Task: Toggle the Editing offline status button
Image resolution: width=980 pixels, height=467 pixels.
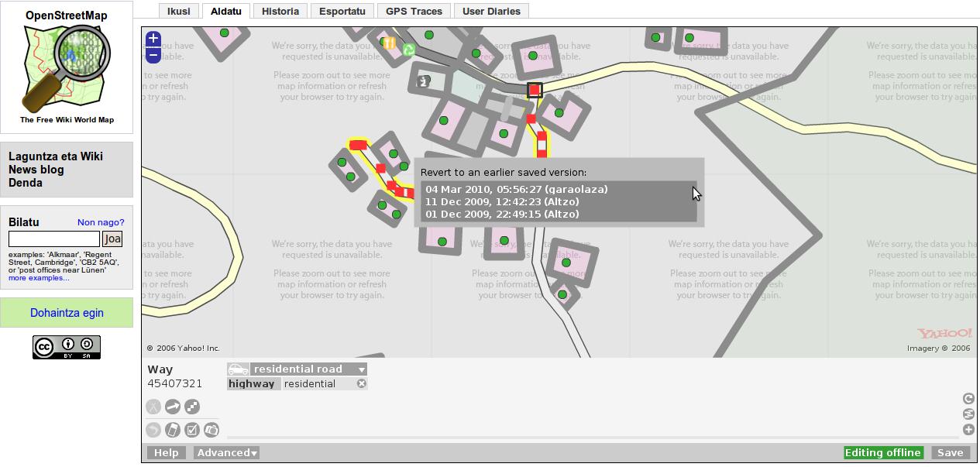Action: pyautogui.click(x=882, y=453)
